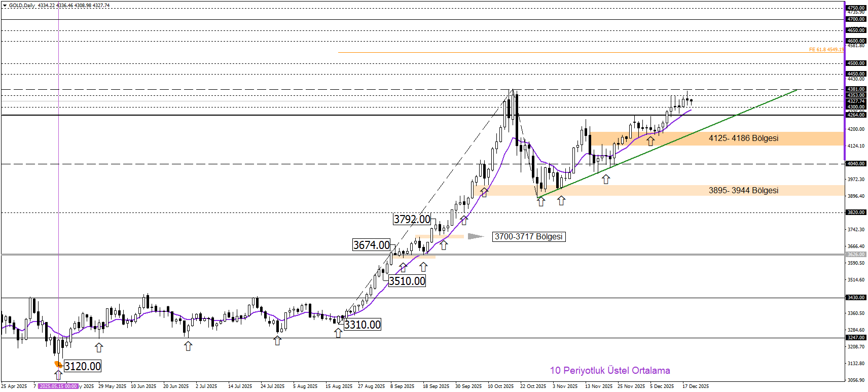Click the current price tag 4327.74

(x=856, y=101)
